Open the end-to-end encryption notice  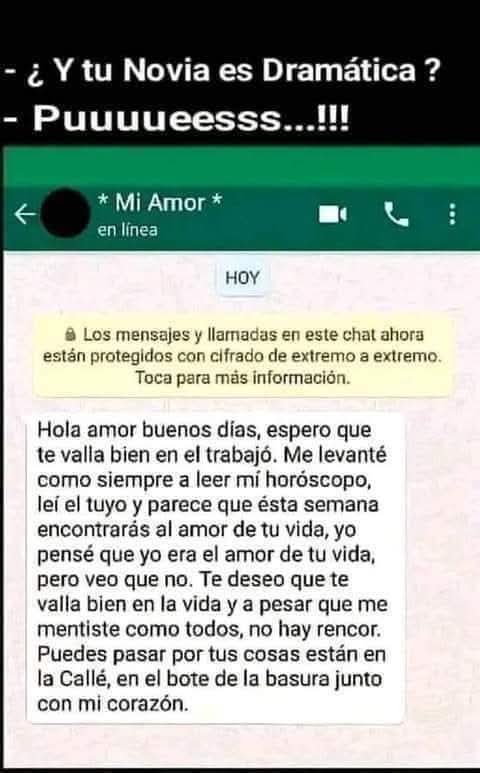point(242,356)
